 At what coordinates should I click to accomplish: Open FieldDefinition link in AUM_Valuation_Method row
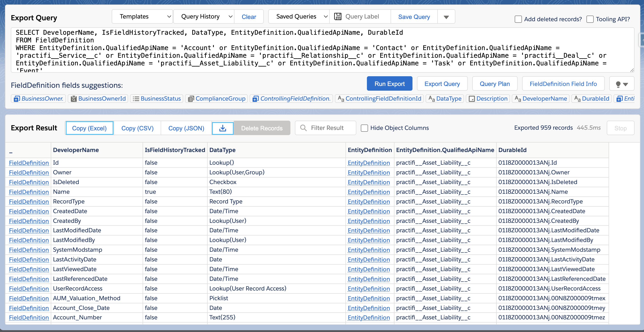29,299
